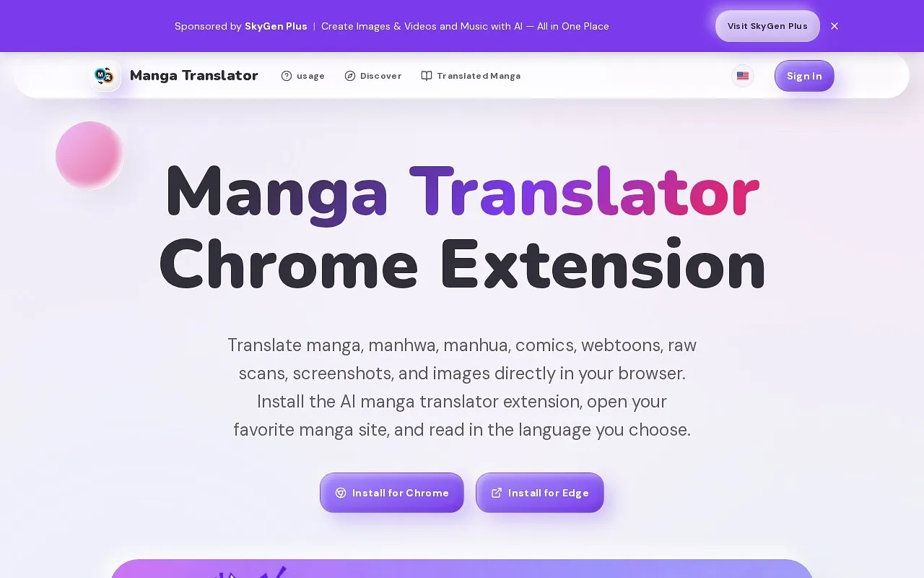Click the question-mark icon beside usage
Image resolution: width=924 pixels, height=578 pixels.
click(x=287, y=76)
